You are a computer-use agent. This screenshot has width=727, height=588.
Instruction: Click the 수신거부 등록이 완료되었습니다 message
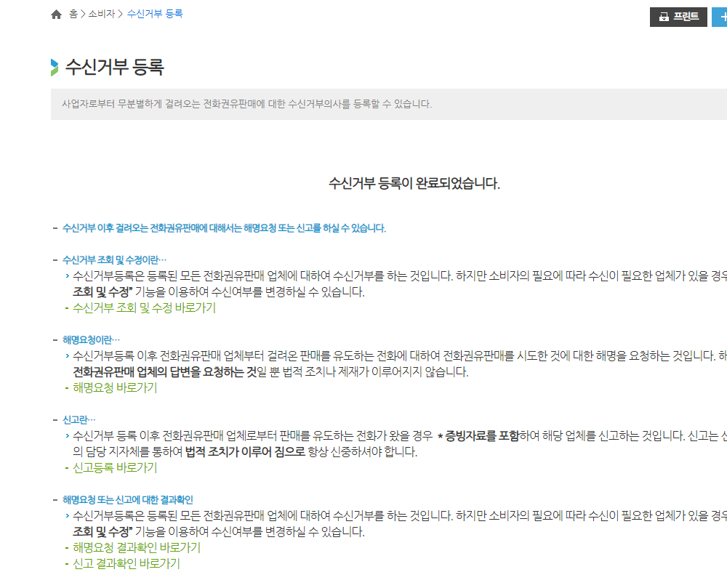coord(414,183)
